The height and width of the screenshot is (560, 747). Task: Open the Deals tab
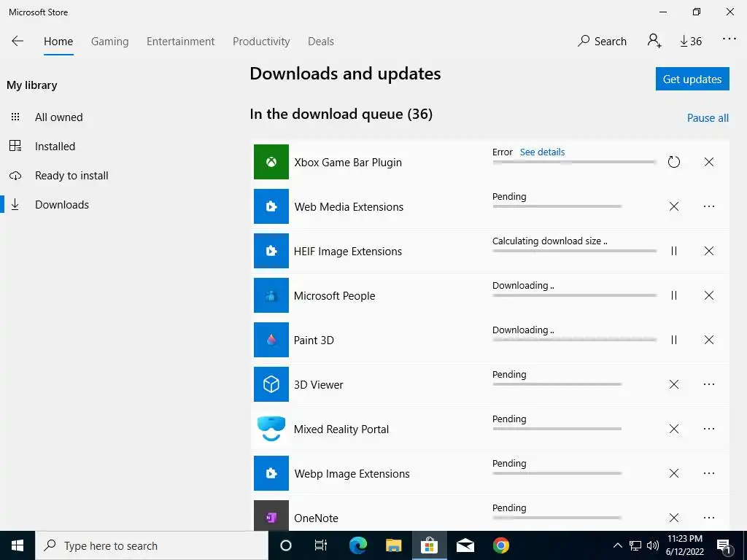[321, 42]
